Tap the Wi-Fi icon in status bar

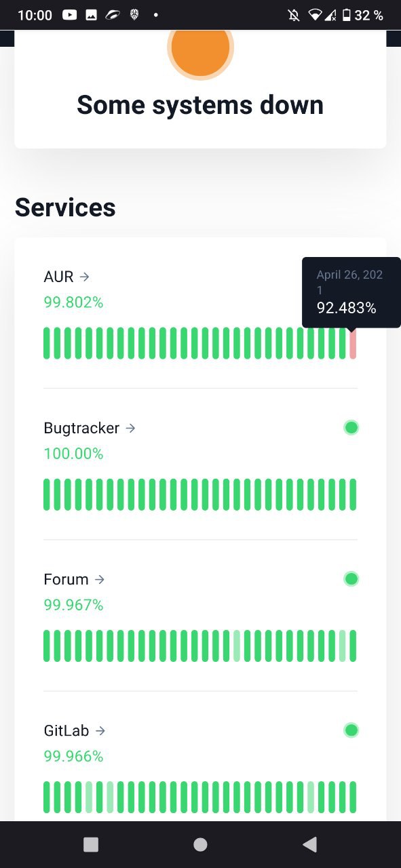pos(314,15)
